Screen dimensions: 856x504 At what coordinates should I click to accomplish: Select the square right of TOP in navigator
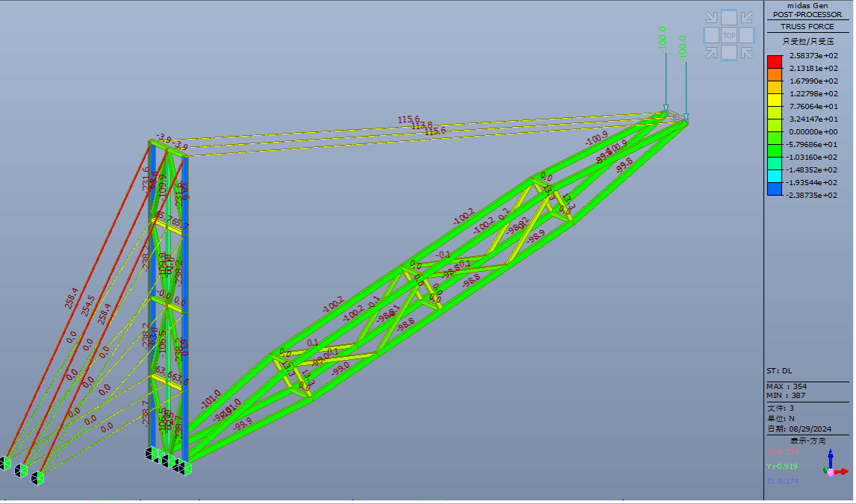[747, 35]
